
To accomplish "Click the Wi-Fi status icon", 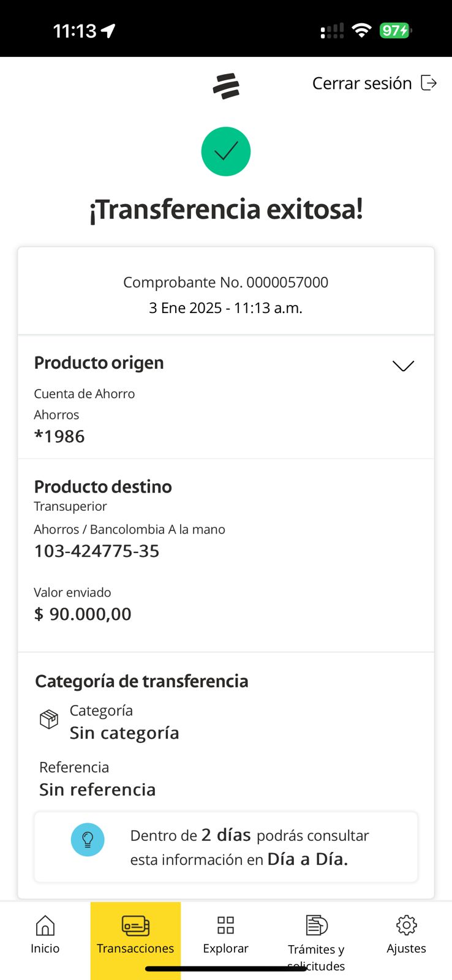I will [x=362, y=31].
